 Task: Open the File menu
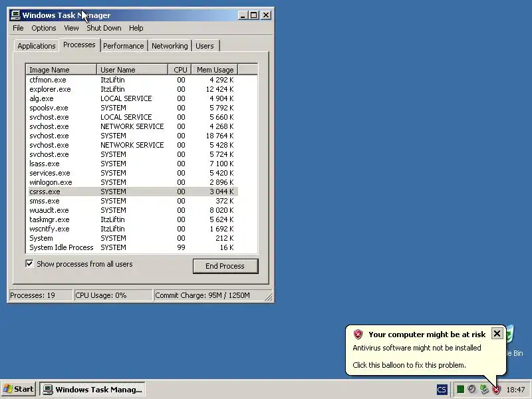point(18,28)
